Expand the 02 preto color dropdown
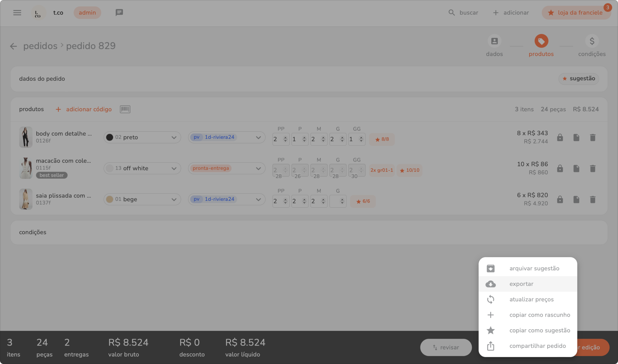The height and width of the screenshot is (364, 618). click(142, 137)
